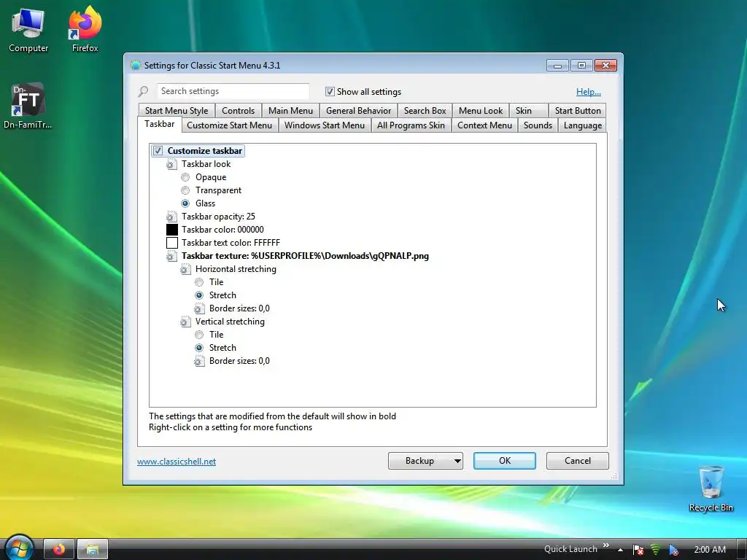Switch to the Search Box tab
747x560 pixels.
(x=425, y=111)
